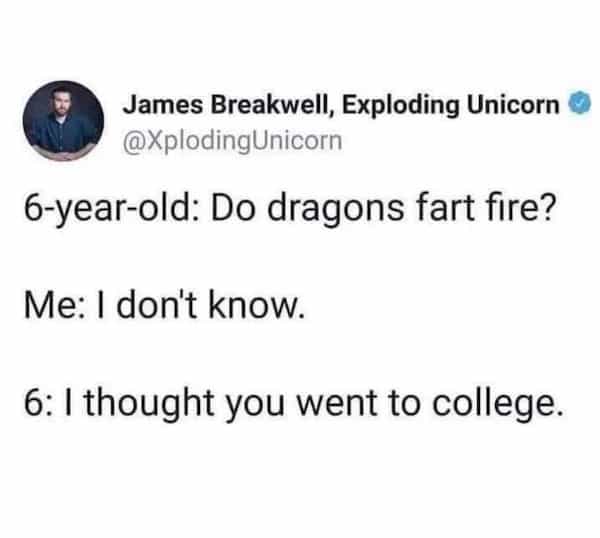Click the blue verified badge

click(581, 102)
